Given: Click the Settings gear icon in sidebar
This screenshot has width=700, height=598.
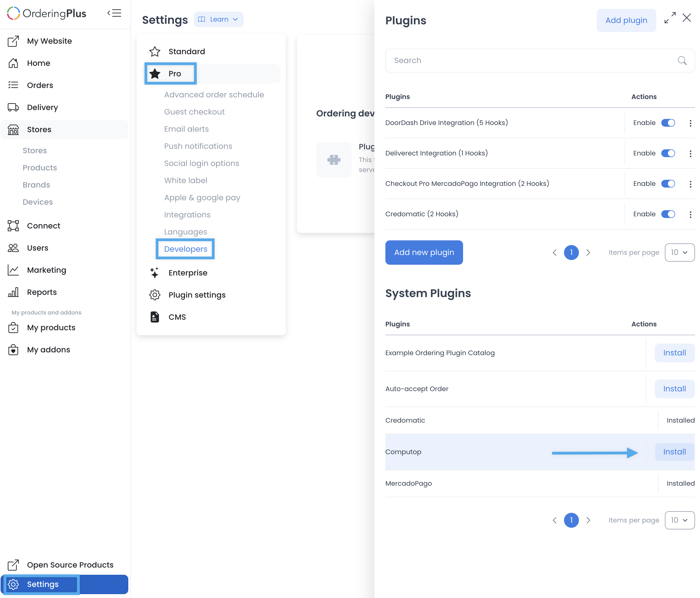Looking at the screenshot, I should click(13, 584).
